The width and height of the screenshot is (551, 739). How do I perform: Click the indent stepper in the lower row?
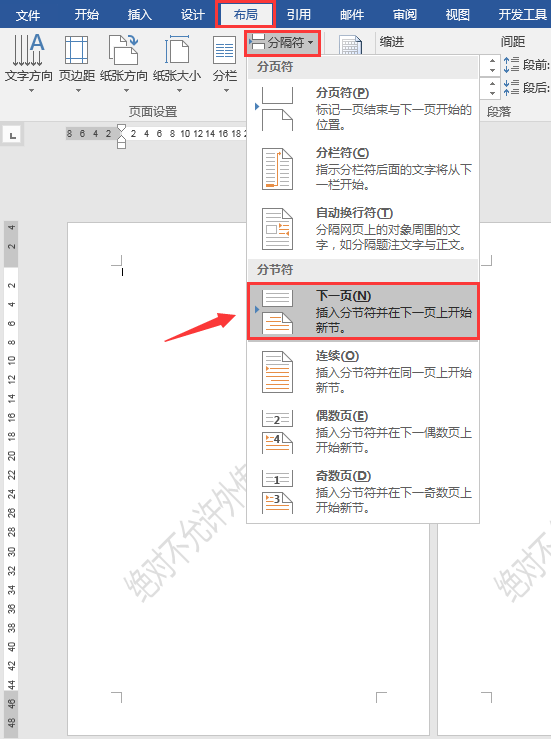click(492, 88)
